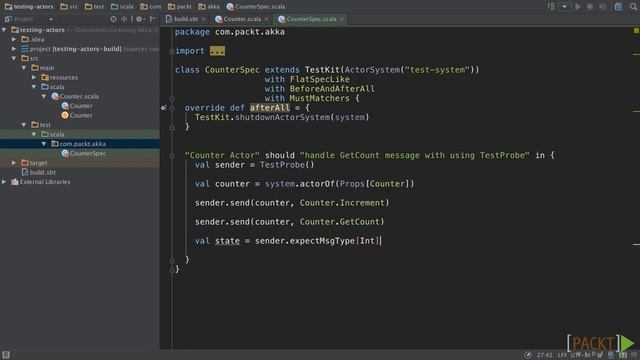The image size is (640, 360).
Task: Click the test breadcrumb in navigation bar
Action: click(x=94, y=7)
